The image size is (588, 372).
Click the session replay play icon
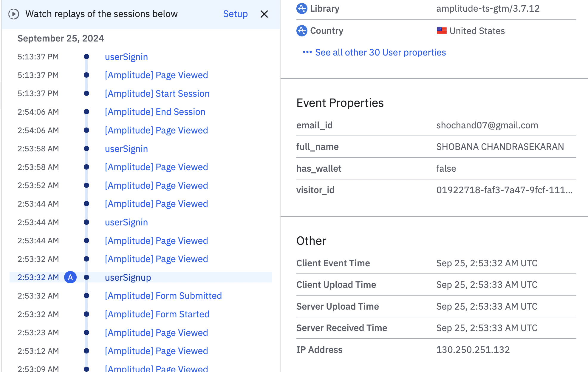(14, 14)
